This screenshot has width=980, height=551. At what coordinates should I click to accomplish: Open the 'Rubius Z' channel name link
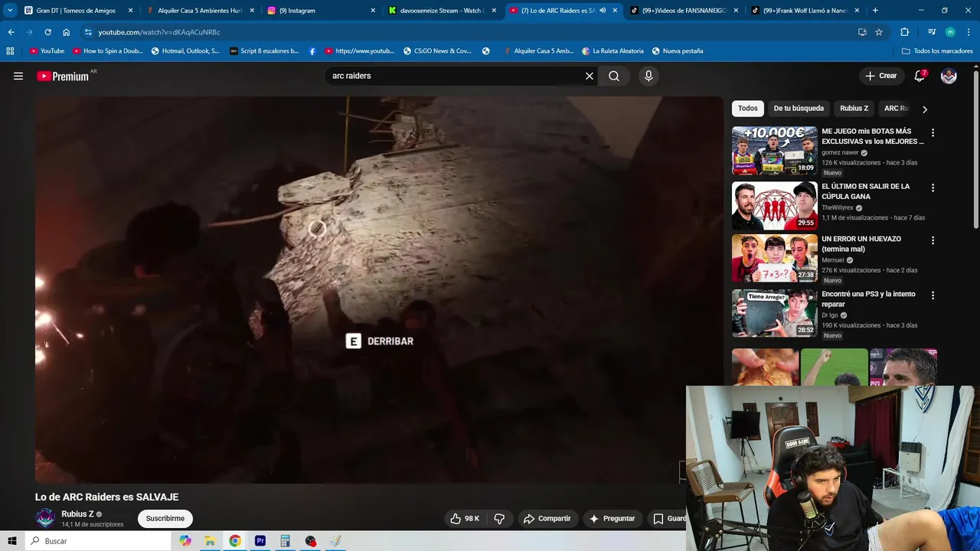[x=77, y=514]
